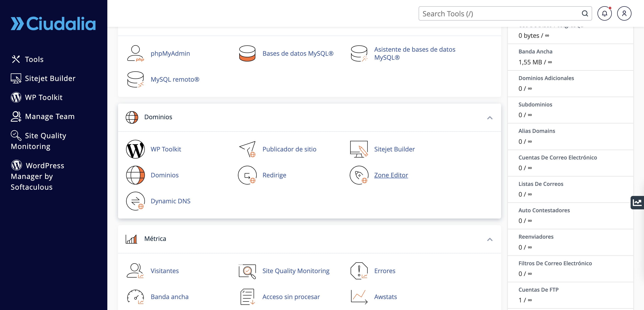The image size is (644, 310).
Task: Click the Errores icon in Métrica
Action: click(x=359, y=271)
